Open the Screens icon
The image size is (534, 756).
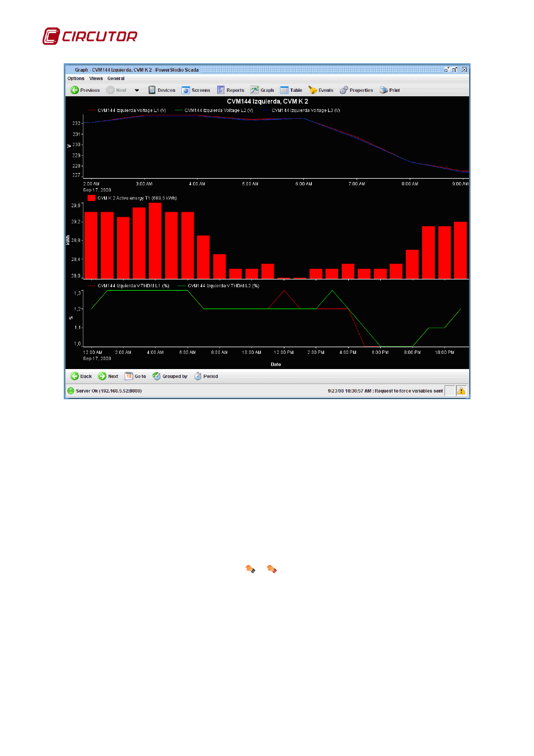pos(186,90)
